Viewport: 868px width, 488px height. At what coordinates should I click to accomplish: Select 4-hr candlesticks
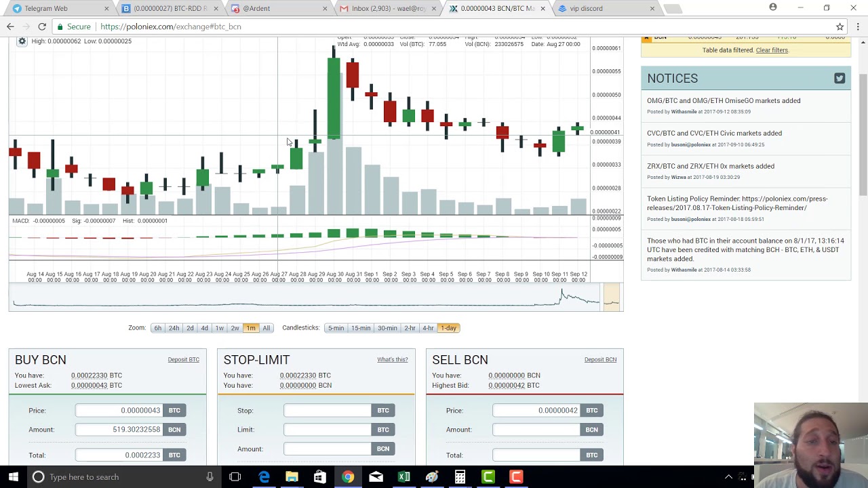(428, 328)
